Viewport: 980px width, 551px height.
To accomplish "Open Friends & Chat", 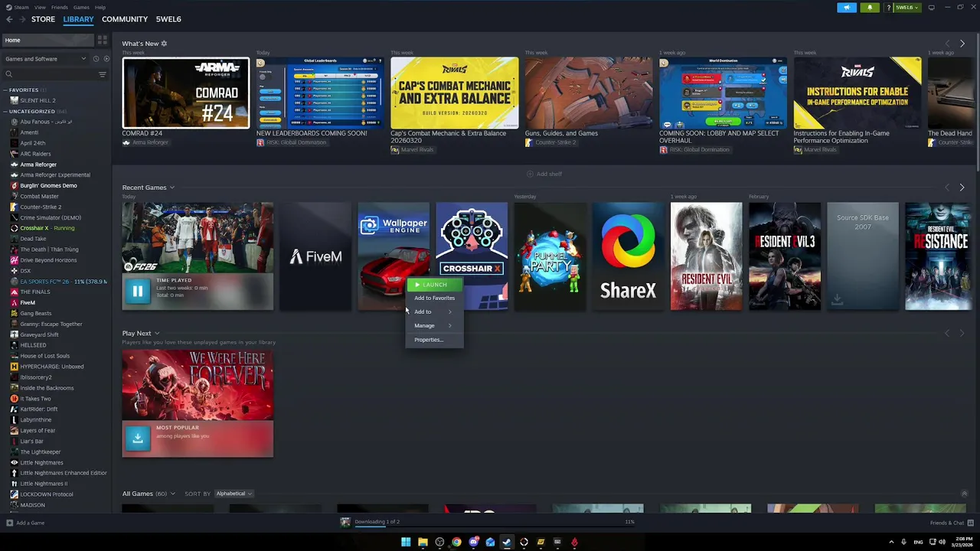I will [950, 523].
